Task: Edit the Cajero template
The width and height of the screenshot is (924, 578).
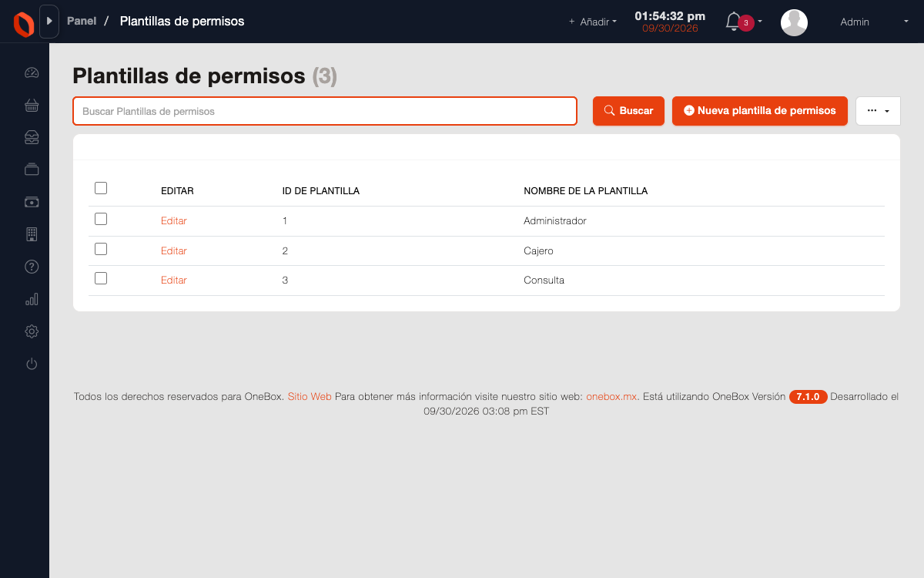Action: [x=174, y=251]
